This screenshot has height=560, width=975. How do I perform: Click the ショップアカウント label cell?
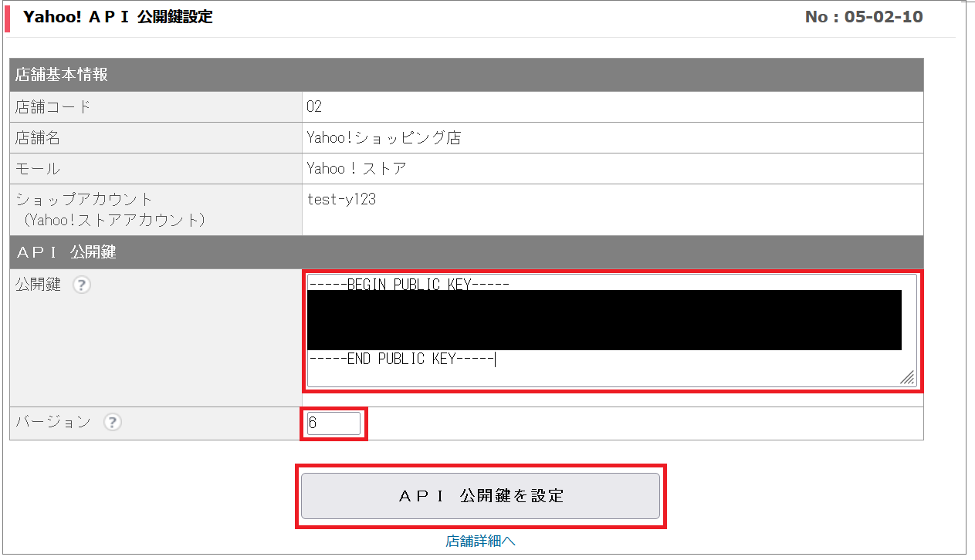pyautogui.click(x=156, y=210)
